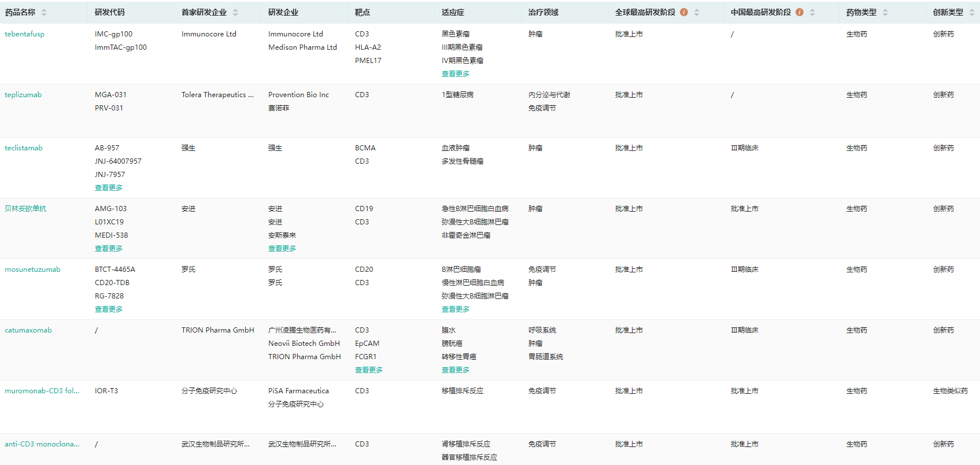980x465 pixels.
Task: Click the 内分泌与代谢 therapeutic area
Action: point(549,95)
